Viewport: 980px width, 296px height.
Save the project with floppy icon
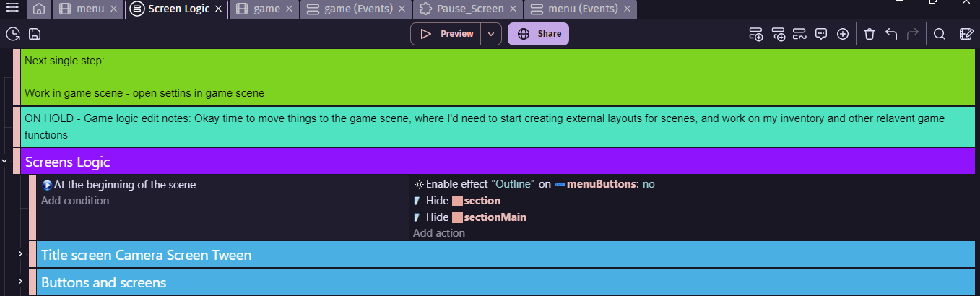[x=35, y=34]
